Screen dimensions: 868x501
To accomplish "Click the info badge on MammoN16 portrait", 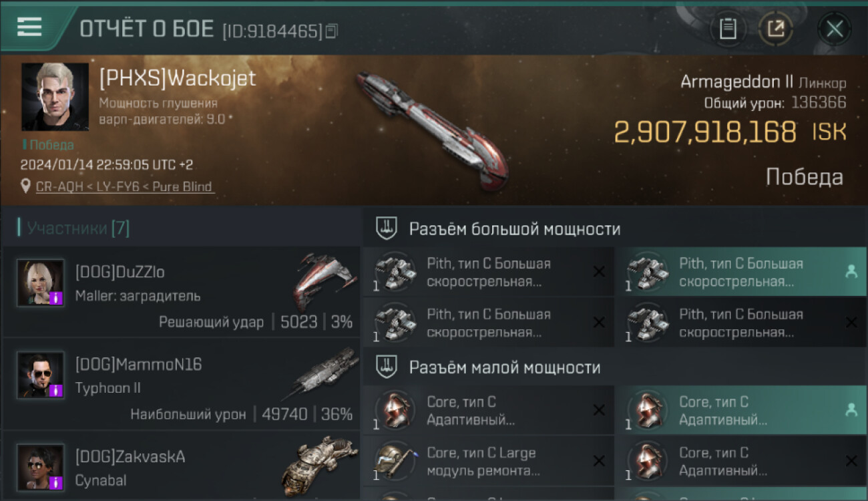I will point(56,391).
